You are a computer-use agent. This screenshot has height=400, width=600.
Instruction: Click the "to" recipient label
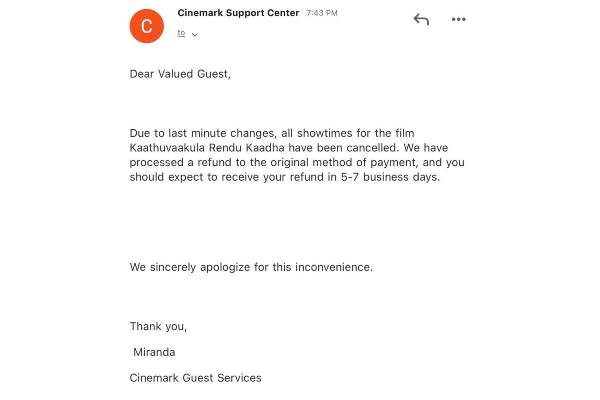(x=181, y=33)
